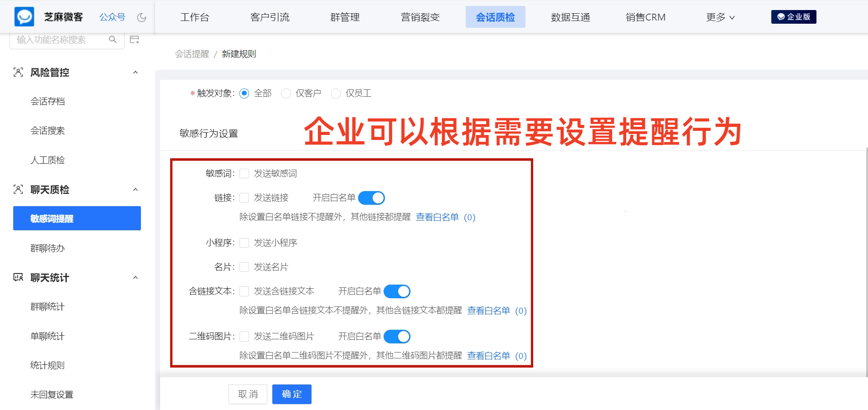Open the 销售CRM tab

pos(645,17)
